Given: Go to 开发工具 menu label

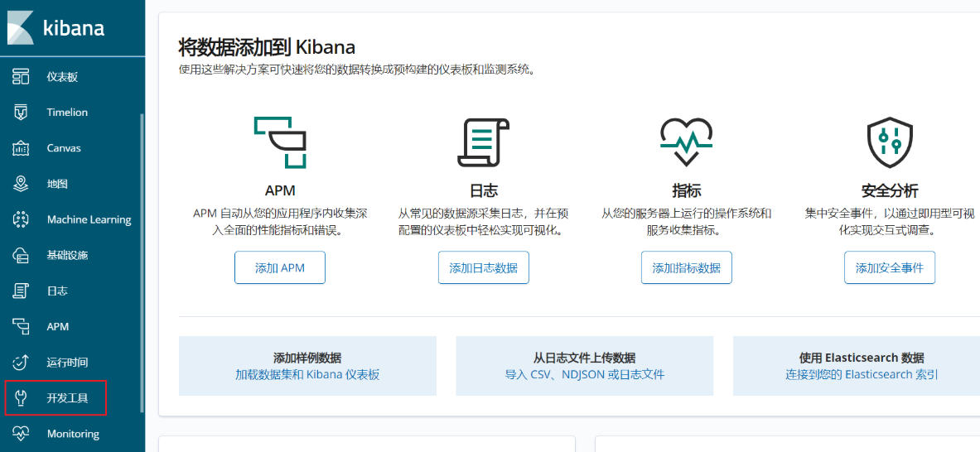Looking at the screenshot, I should 67,398.
